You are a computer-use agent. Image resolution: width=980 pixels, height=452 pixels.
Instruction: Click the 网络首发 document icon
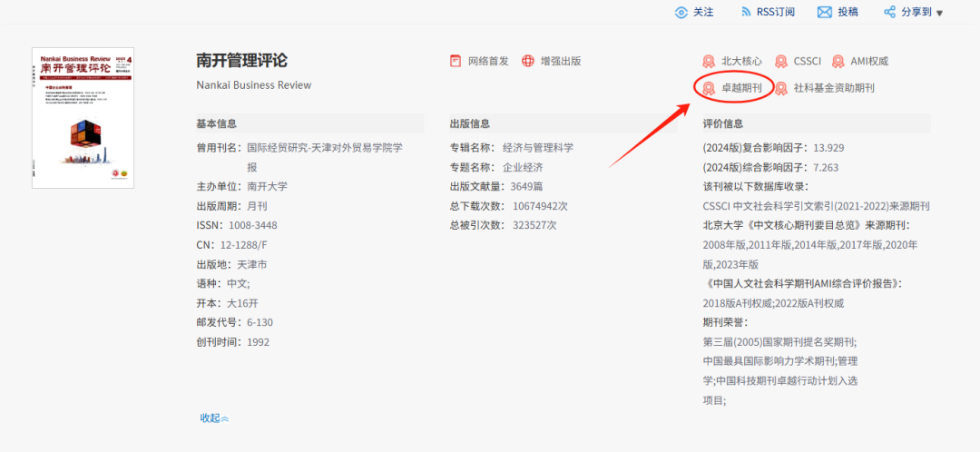pos(455,61)
